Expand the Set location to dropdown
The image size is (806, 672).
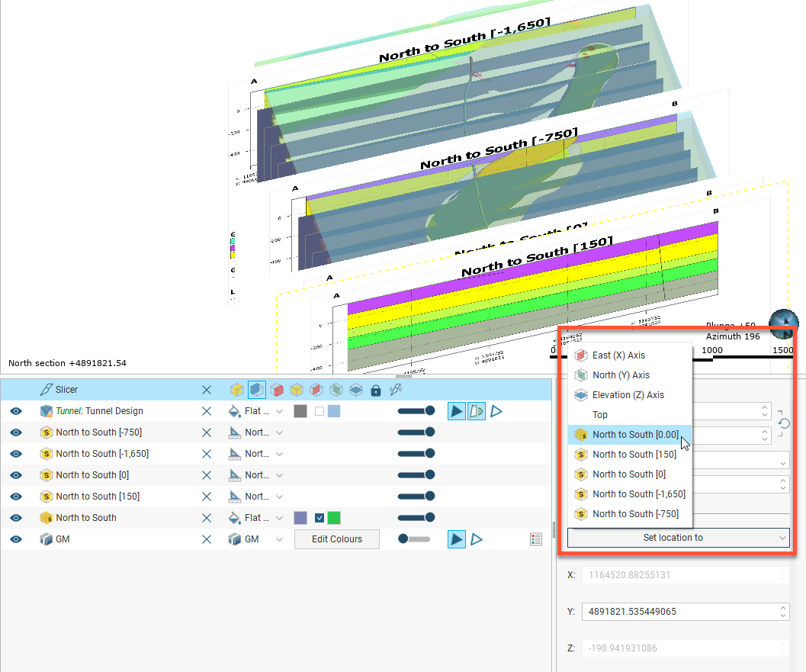678,537
